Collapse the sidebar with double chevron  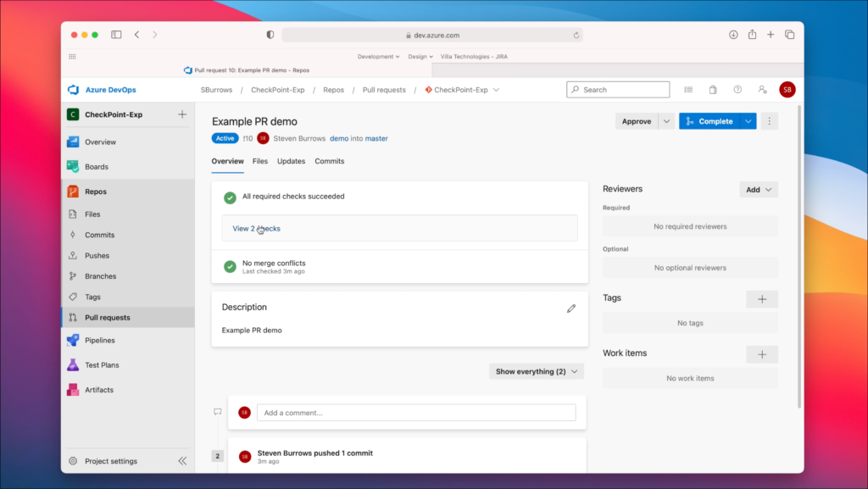(x=182, y=461)
